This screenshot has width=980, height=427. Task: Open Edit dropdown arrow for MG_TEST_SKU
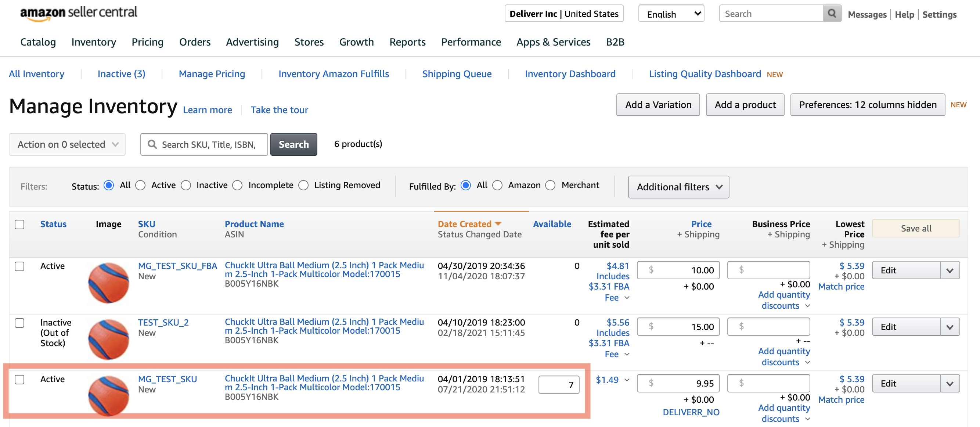(x=950, y=384)
